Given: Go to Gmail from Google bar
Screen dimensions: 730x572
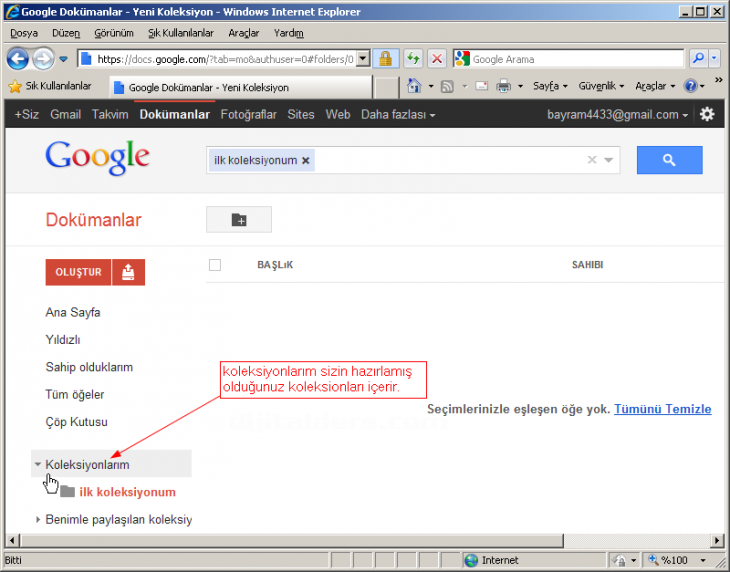Looking at the screenshot, I should (66, 114).
